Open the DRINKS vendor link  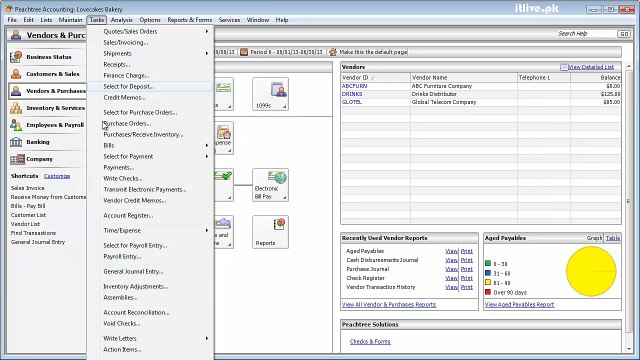coord(352,94)
